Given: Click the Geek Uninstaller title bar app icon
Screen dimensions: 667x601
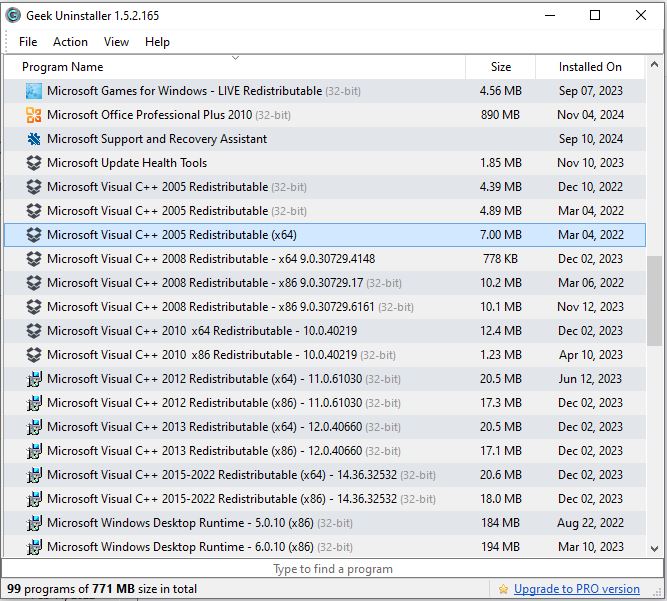Looking at the screenshot, I should point(13,16).
